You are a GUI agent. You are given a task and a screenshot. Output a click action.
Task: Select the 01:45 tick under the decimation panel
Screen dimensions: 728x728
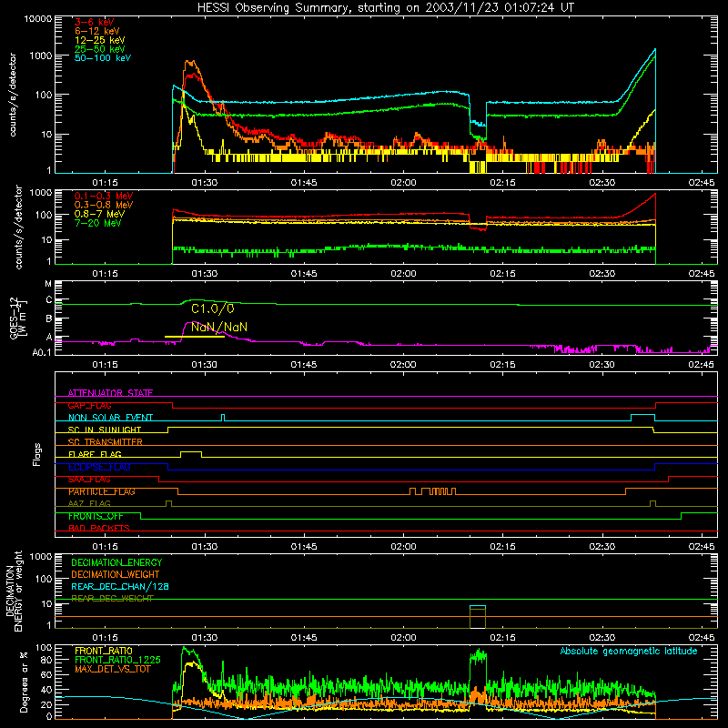tap(304, 638)
